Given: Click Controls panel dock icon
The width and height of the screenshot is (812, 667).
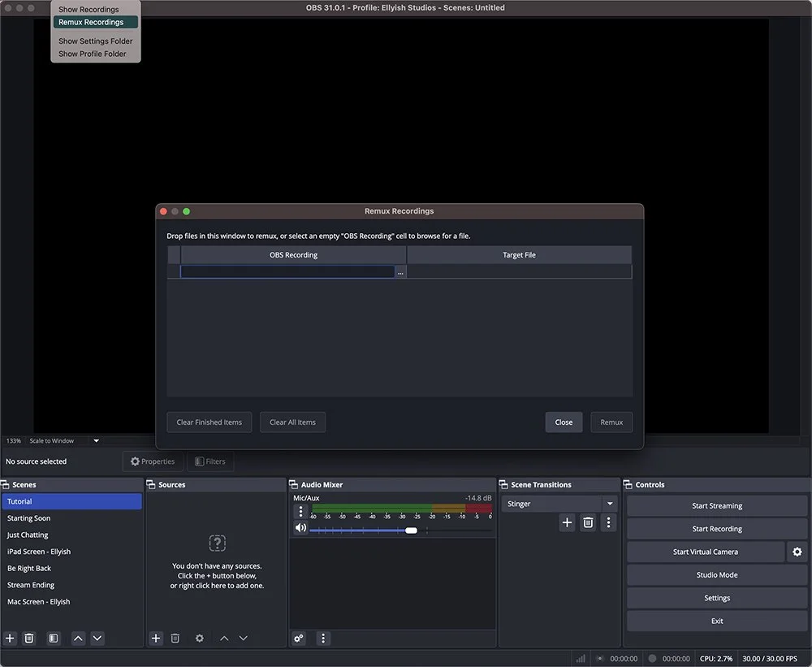Looking at the screenshot, I should 628,484.
